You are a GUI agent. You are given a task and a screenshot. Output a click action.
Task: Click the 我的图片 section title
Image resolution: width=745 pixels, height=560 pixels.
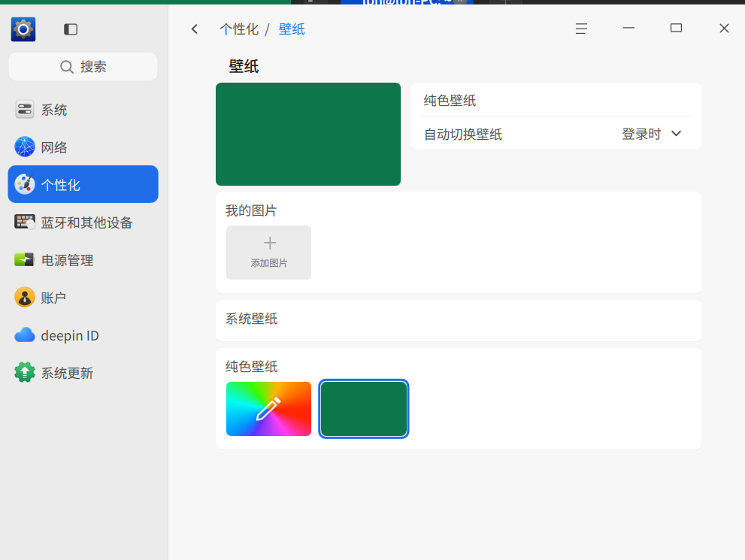pyautogui.click(x=251, y=210)
